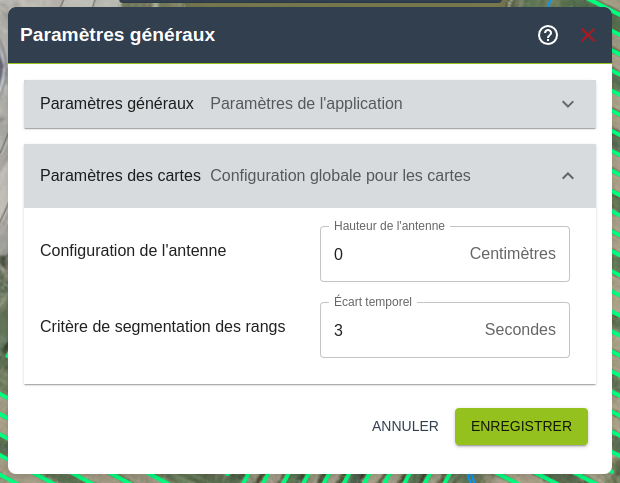
Task: Click the time gap value 3
Action: [338, 330]
